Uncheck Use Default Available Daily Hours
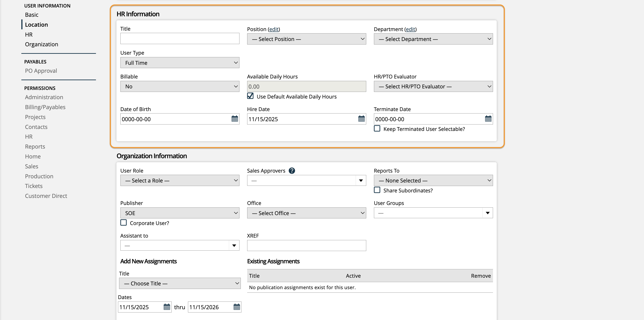Screen dimensions: 644x320 [x=250, y=96]
